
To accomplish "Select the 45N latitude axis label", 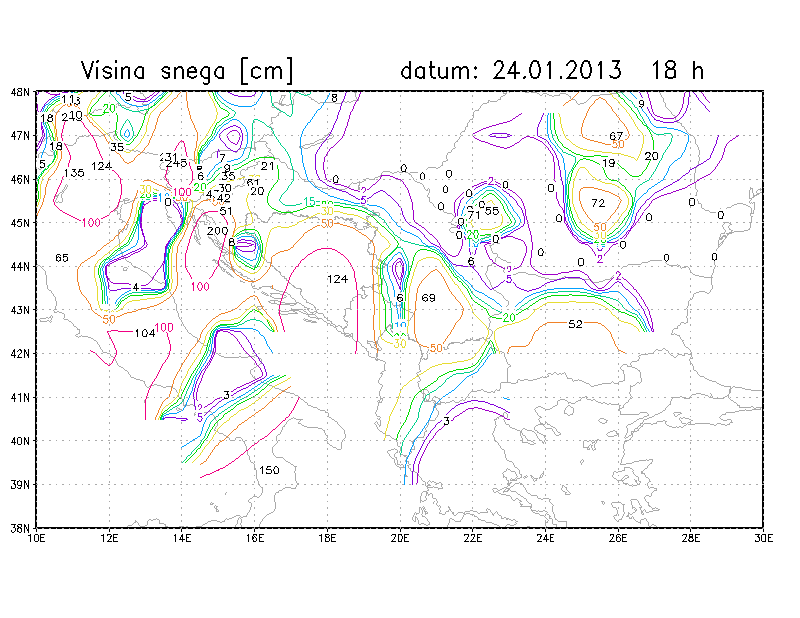I will click(20, 223).
